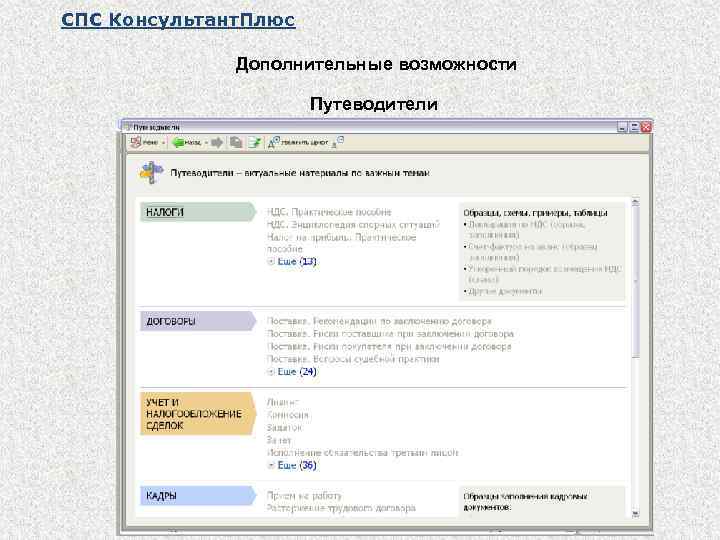Open the Меню button in toolbar
Viewport: 720px width, 540px height.
[144, 143]
